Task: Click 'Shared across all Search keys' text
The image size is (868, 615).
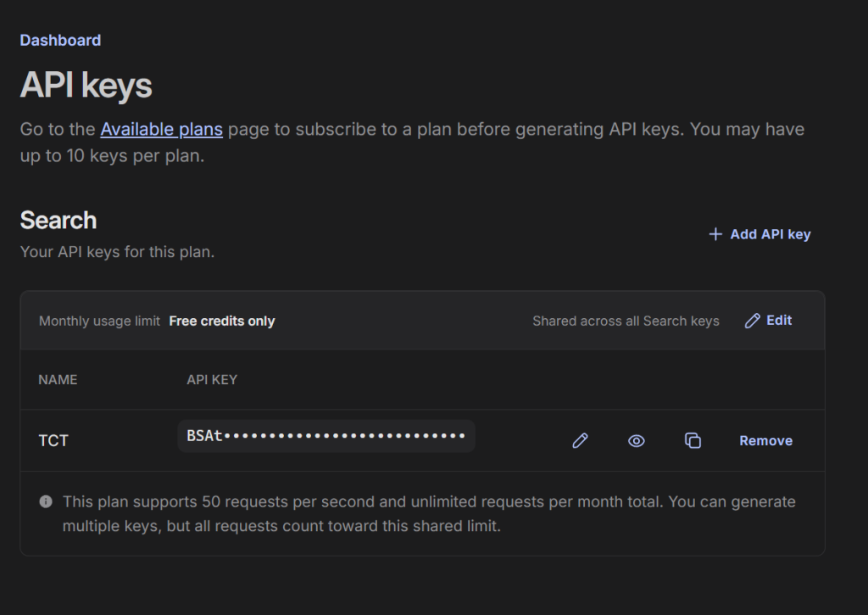Action: (626, 321)
